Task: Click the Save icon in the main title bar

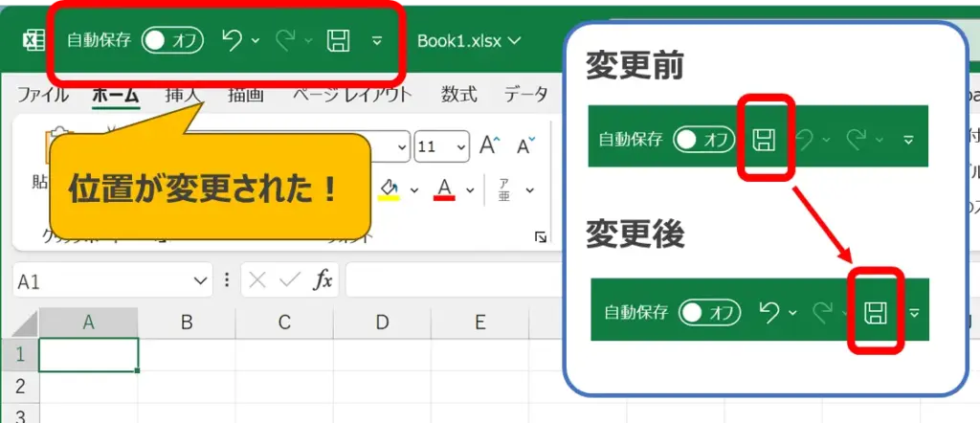Action: (x=338, y=41)
